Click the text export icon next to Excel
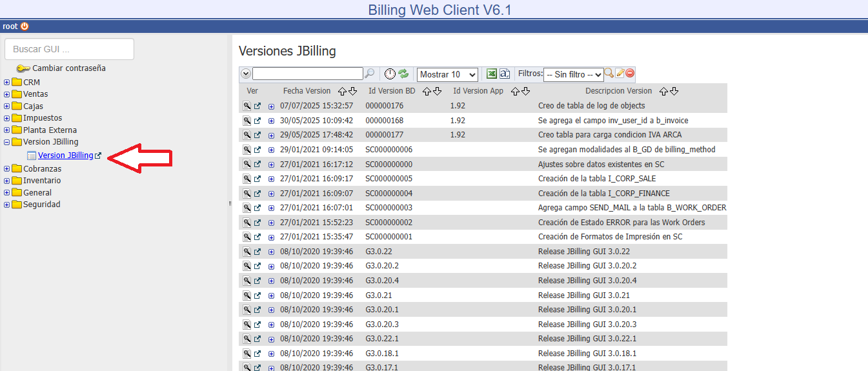This screenshot has width=868, height=371. pos(505,74)
